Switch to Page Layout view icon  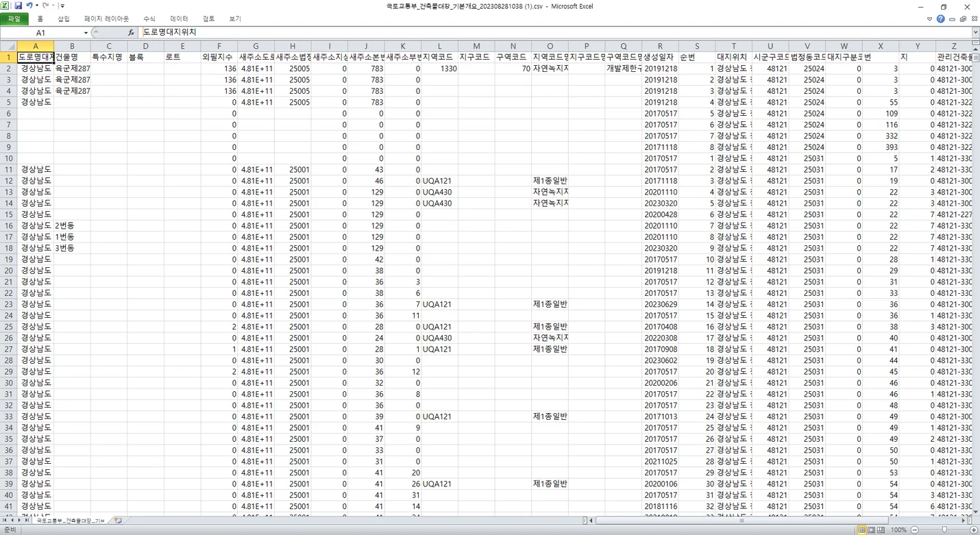point(871,530)
